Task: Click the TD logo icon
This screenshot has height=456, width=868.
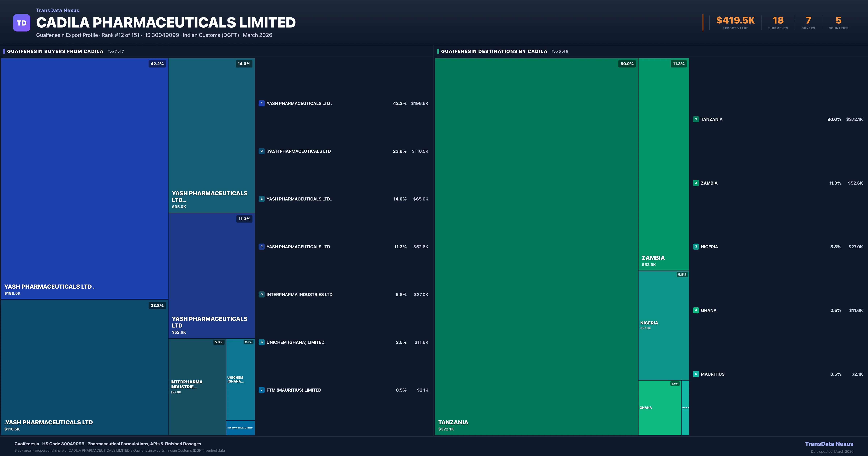Action: [22, 23]
